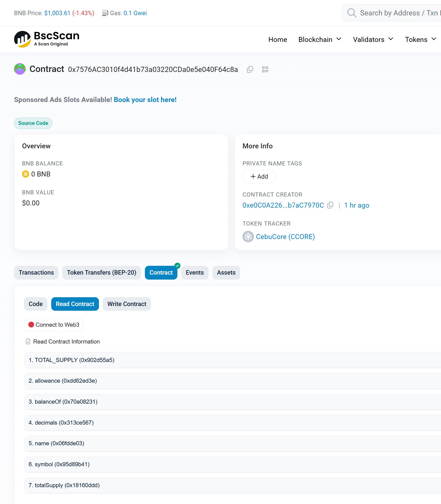Open the CebuCore (CCORE) token tracker link
This screenshot has height=504, width=441.
tap(285, 237)
